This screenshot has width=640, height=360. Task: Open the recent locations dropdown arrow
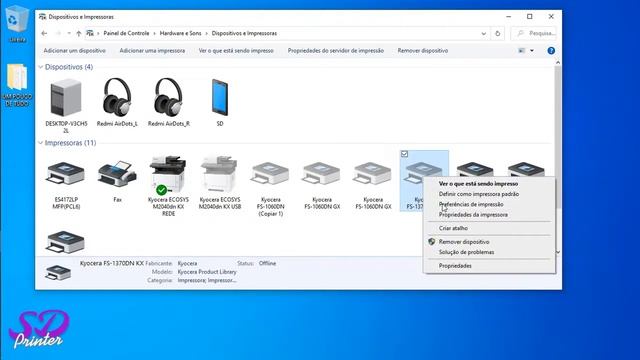pos(69,33)
